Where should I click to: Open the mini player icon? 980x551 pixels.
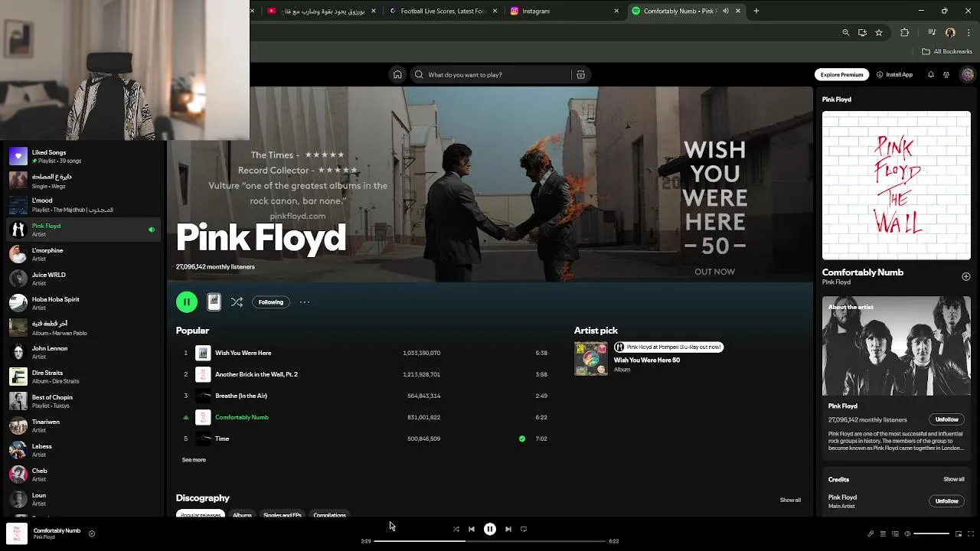point(959,533)
